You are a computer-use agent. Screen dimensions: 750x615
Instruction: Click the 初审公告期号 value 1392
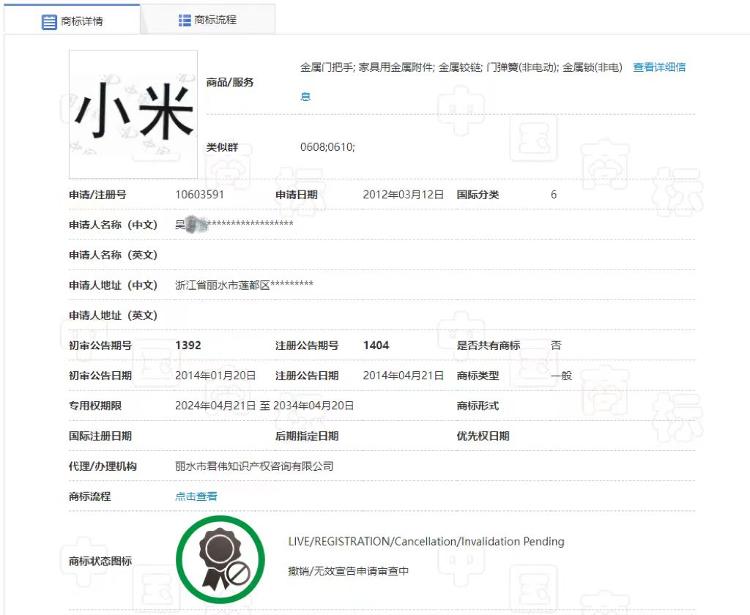pyautogui.click(x=188, y=345)
